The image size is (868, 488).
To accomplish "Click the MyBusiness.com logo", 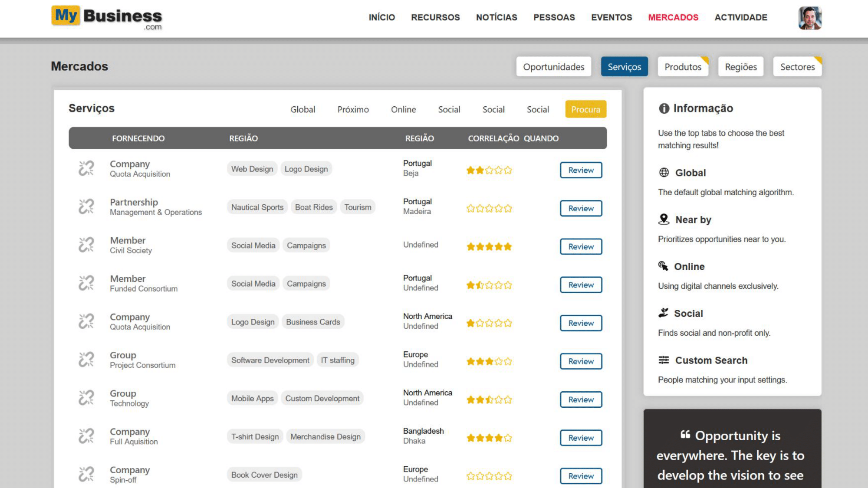I will point(107,17).
